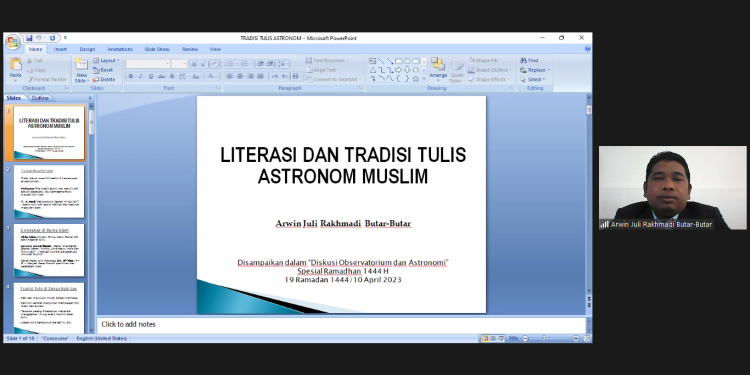Open the Insert ribbon tab
The image size is (750, 375).
tap(60, 49)
